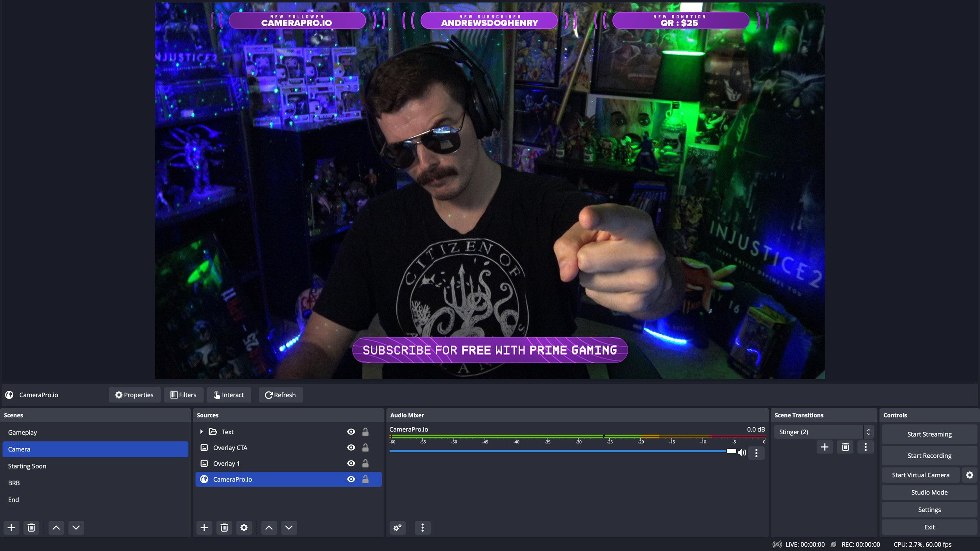The height and width of the screenshot is (551, 980).
Task: Lock the Overlay 1 source
Action: coord(365,463)
